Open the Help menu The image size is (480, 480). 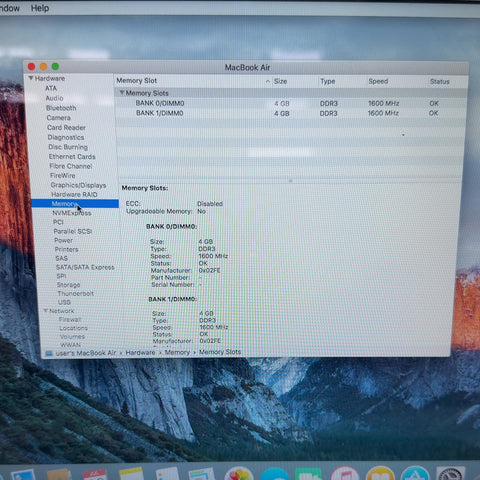tap(40, 8)
